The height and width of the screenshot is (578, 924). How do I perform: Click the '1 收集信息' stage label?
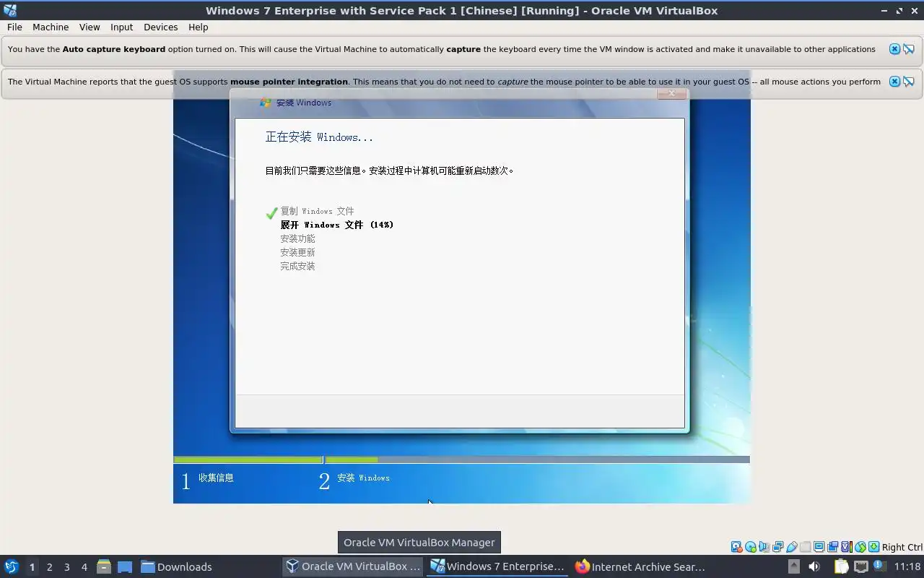tap(207, 480)
